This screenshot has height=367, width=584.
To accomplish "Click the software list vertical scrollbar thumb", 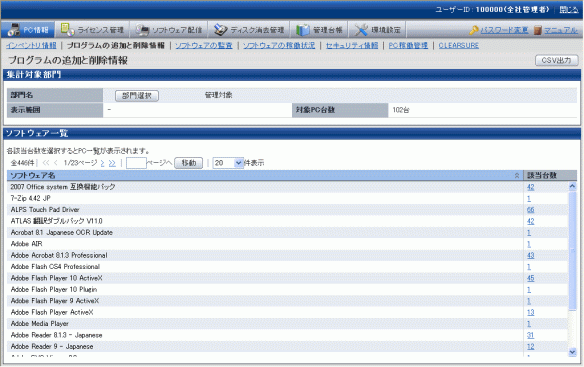I will (x=572, y=250).
